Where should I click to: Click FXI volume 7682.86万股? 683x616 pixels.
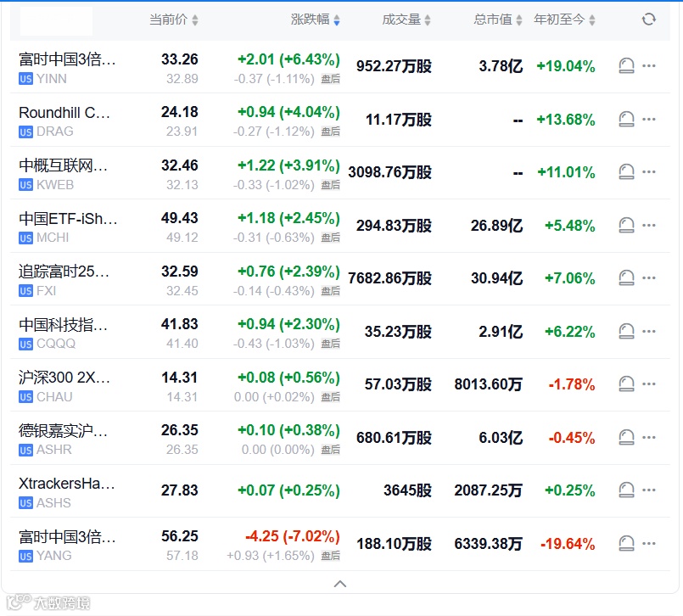pyautogui.click(x=389, y=278)
